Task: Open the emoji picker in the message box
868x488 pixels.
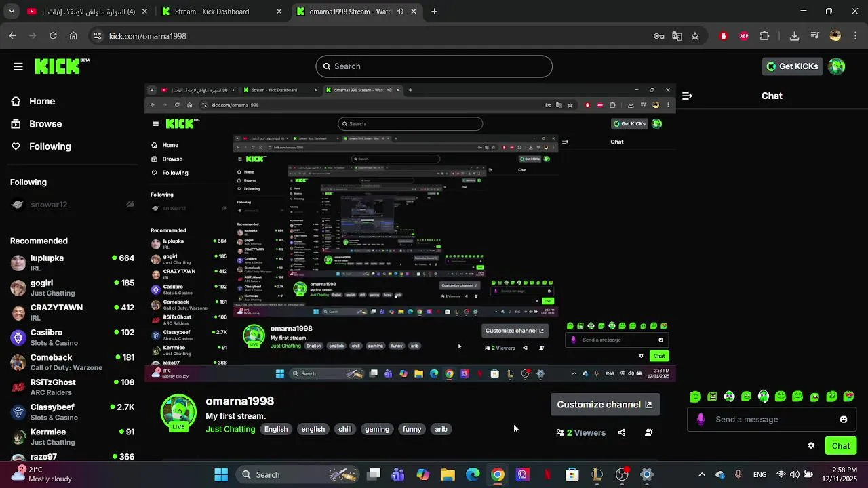Action: 844,420
